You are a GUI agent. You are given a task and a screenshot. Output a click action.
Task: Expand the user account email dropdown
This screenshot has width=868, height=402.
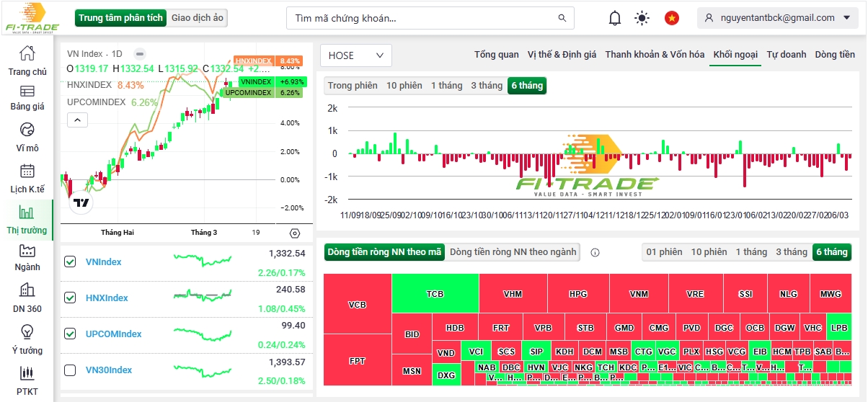(778, 18)
